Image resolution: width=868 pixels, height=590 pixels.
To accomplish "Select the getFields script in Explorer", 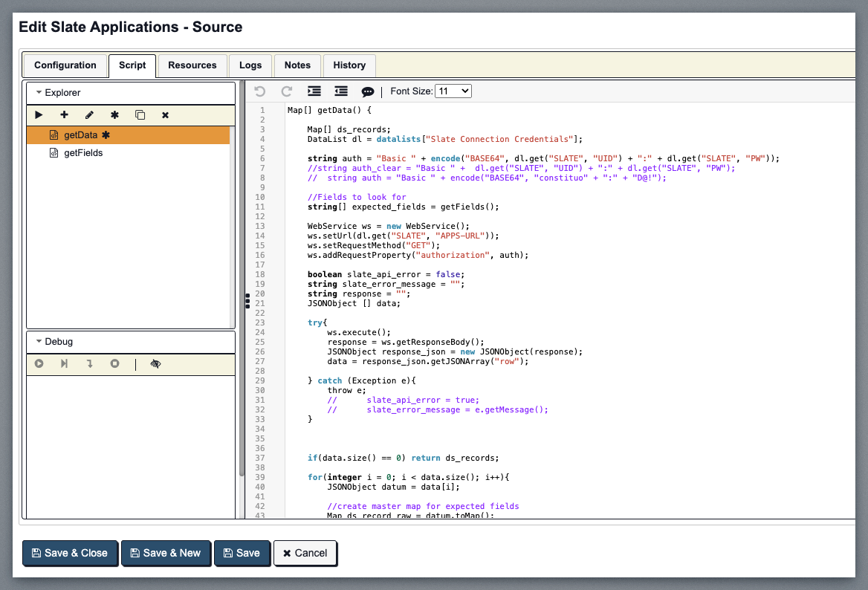I will tap(83, 153).
